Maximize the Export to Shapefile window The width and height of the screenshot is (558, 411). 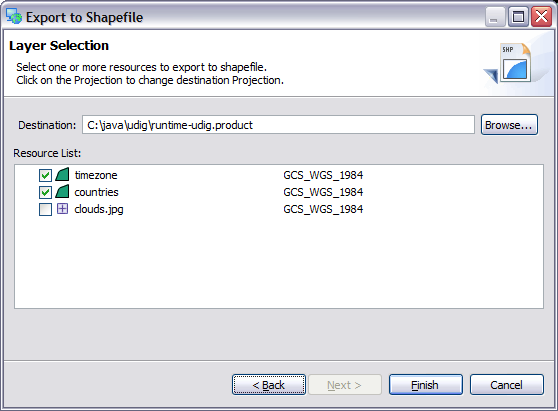click(x=518, y=17)
